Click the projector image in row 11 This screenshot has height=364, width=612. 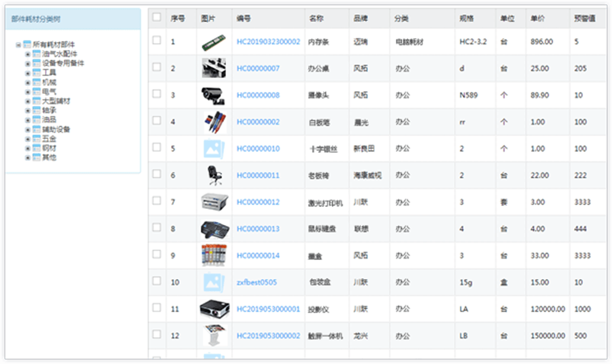tap(214, 309)
